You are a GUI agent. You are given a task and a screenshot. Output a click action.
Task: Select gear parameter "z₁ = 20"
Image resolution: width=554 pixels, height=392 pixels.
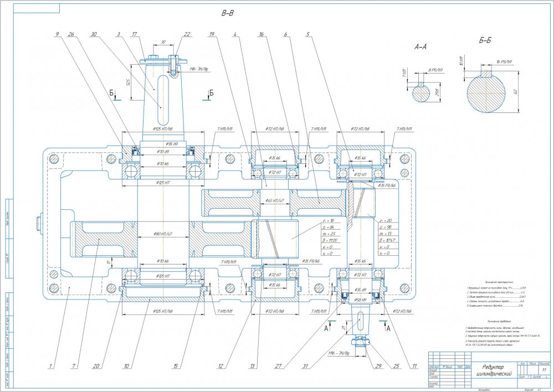[x=384, y=220]
